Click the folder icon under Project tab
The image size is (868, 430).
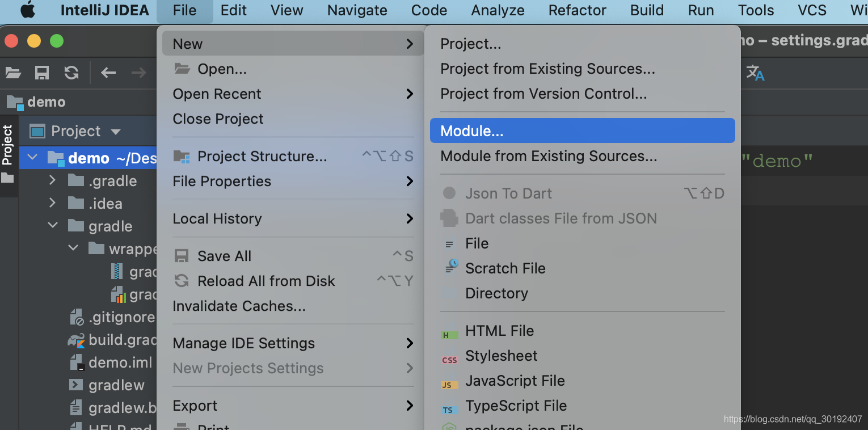[x=7, y=179]
